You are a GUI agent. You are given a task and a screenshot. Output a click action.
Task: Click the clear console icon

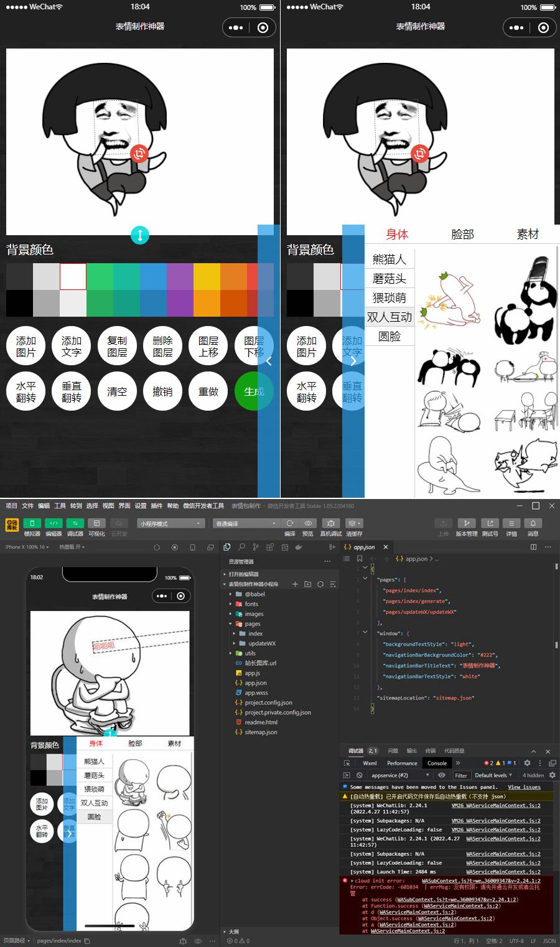[359, 775]
